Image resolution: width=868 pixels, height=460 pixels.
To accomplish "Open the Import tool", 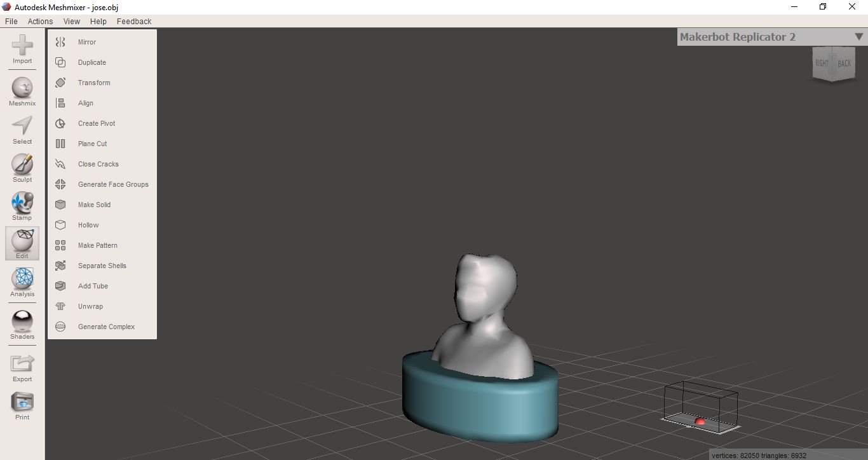I will point(22,49).
